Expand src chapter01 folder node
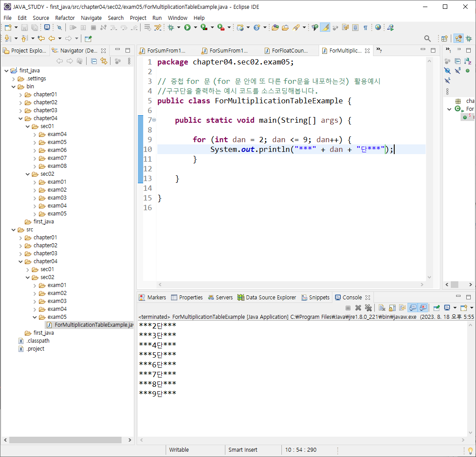 click(21, 238)
